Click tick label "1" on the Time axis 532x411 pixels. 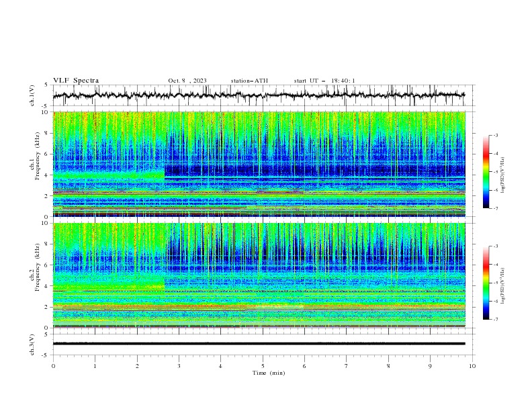tap(95, 366)
